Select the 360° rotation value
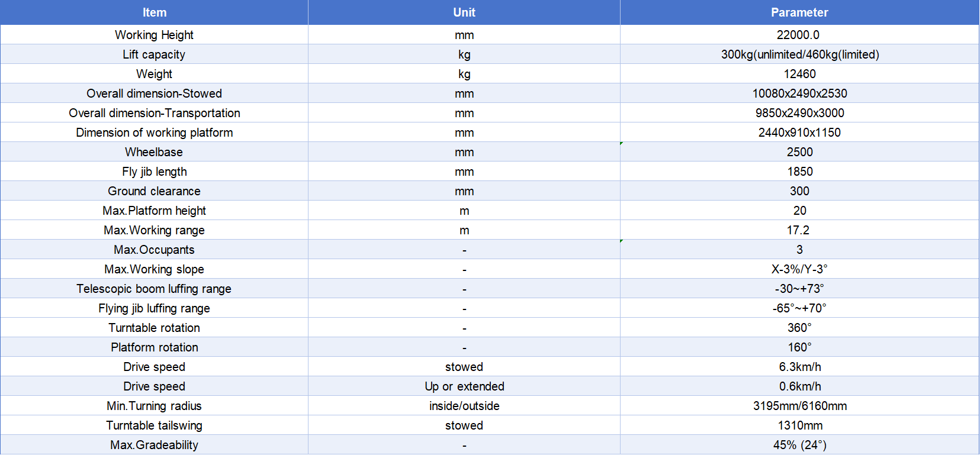980x455 pixels. (x=799, y=328)
